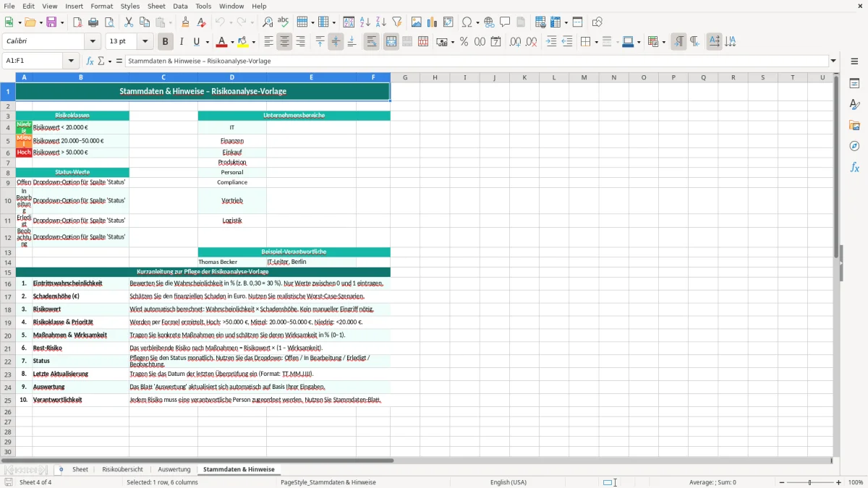Open the Sidebar Navigator deck
Image resolution: width=868 pixels, height=488 pixels.
pyautogui.click(x=854, y=146)
